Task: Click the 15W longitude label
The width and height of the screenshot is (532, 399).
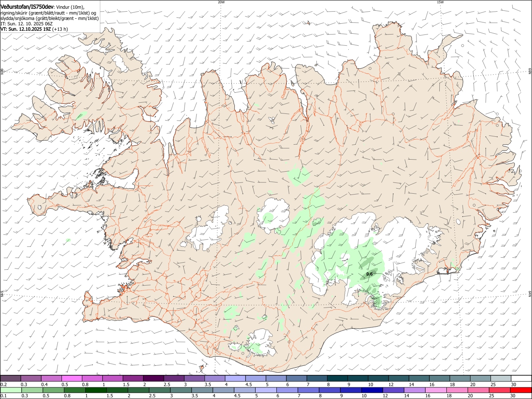Action: (440, 2)
